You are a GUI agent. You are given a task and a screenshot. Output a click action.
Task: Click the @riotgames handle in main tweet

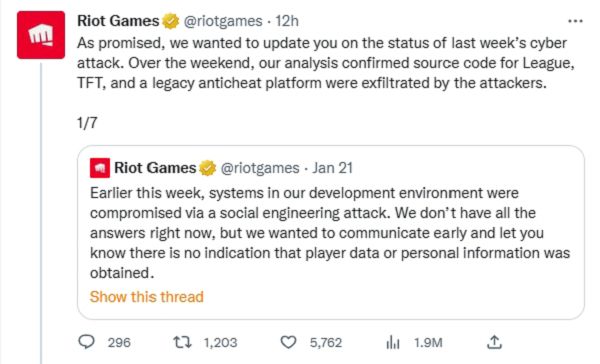(x=223, y=21)
